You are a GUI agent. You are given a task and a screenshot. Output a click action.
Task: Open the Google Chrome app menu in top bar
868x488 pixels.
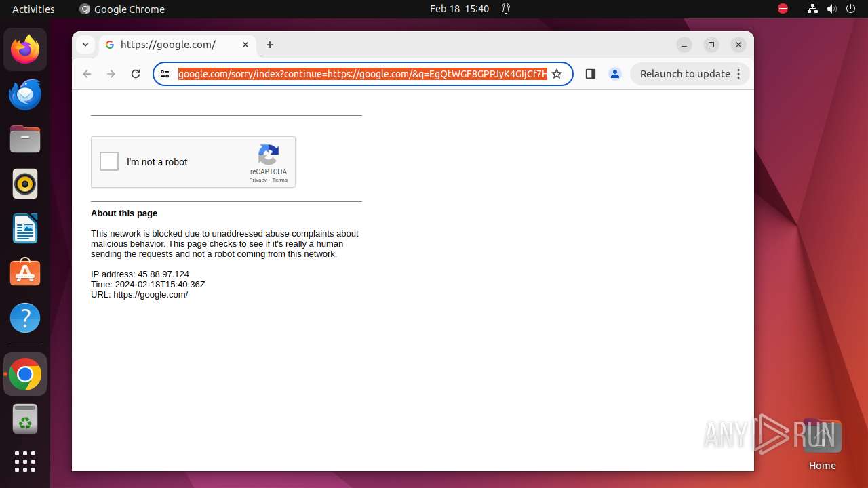tap(122, 9)
